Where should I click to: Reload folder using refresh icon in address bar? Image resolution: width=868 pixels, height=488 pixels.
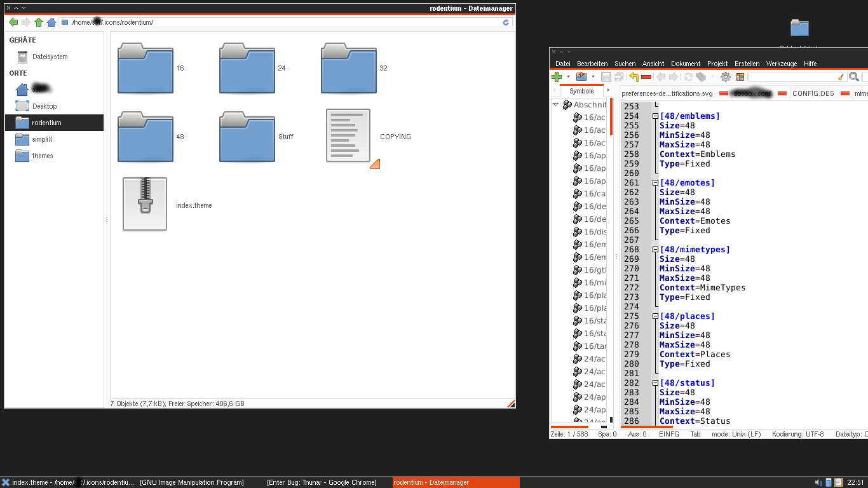506,22
